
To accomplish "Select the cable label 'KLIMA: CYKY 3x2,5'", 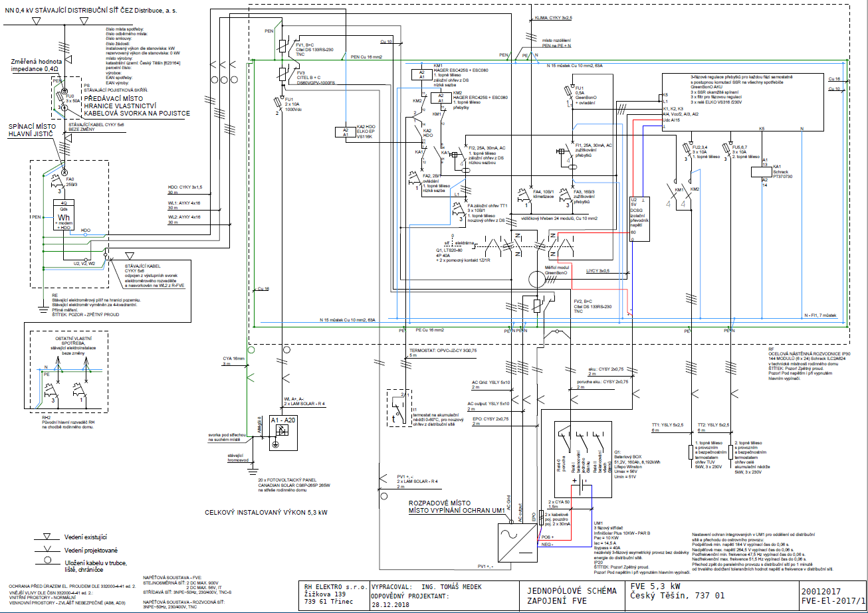I will pyautogui.click(x=554, y=19).
